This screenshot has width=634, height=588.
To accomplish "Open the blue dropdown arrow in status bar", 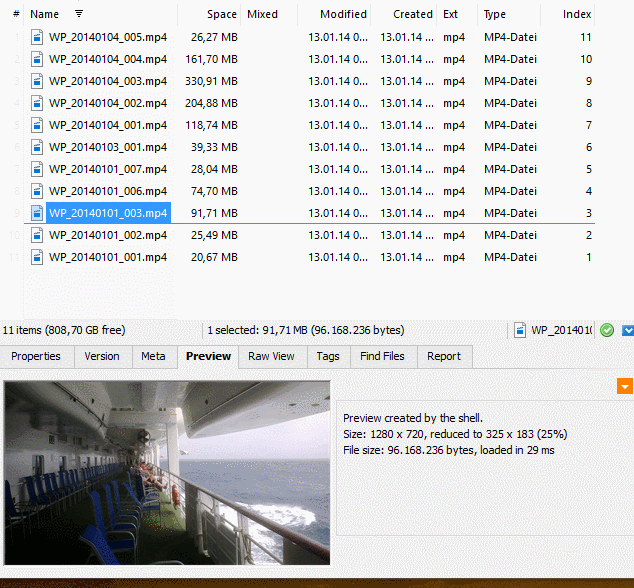I will click(x=627, y=330).
